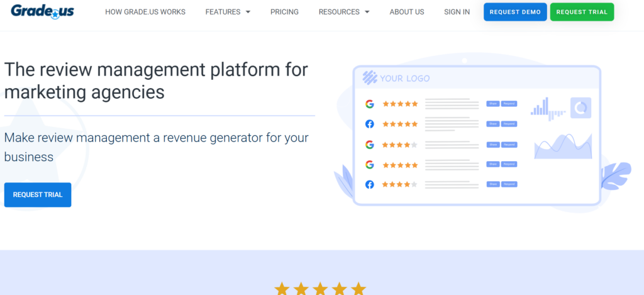This screenshot has width=644, height=295.
Task: Click the Facebook icon in the second review row
Action: [370, 124]
